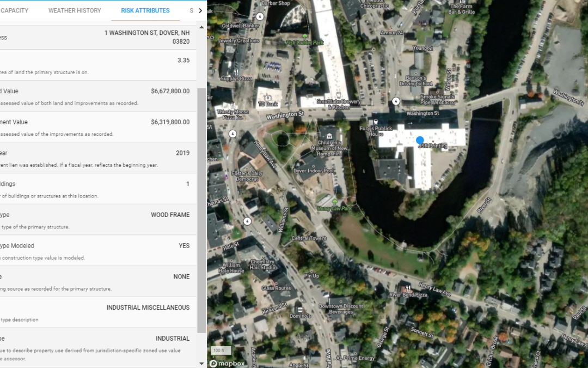Screen dimensions: 588x368
Task: Click the TD Bank map label
Action: click(x=268, y=104)
